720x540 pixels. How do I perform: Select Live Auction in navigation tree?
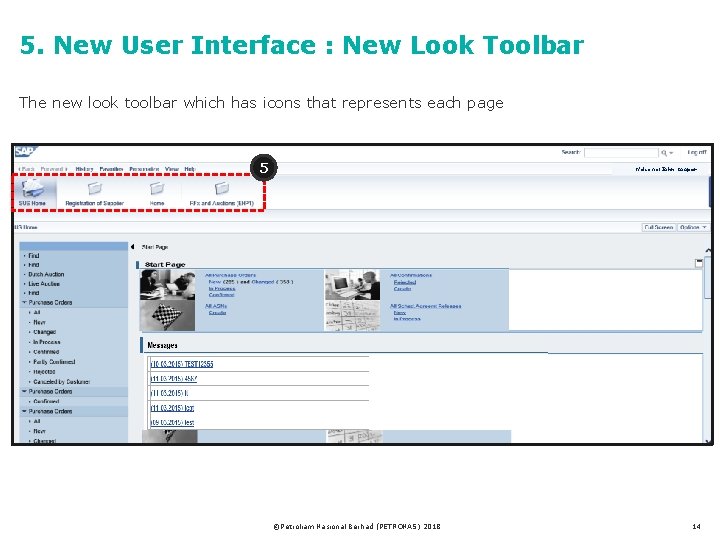[44, 284]
